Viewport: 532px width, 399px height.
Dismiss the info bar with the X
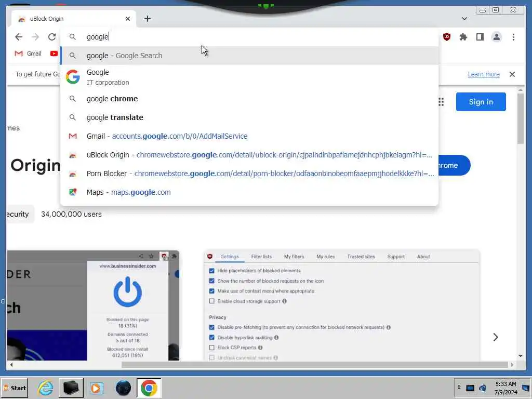coord(512,74)
